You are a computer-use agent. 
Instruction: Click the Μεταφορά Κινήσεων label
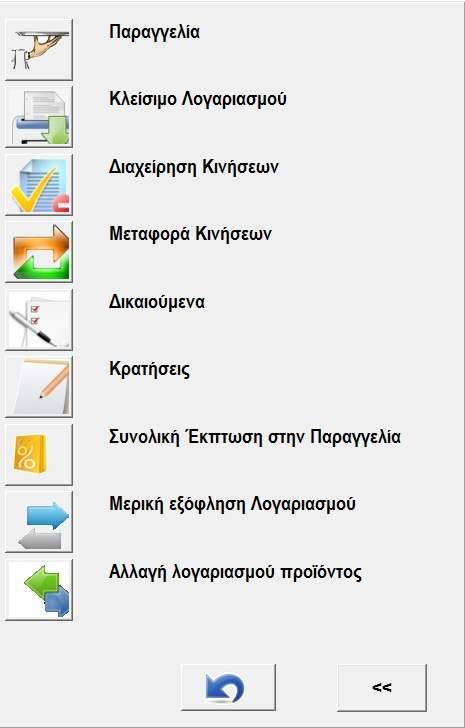[x=190, y=234]
